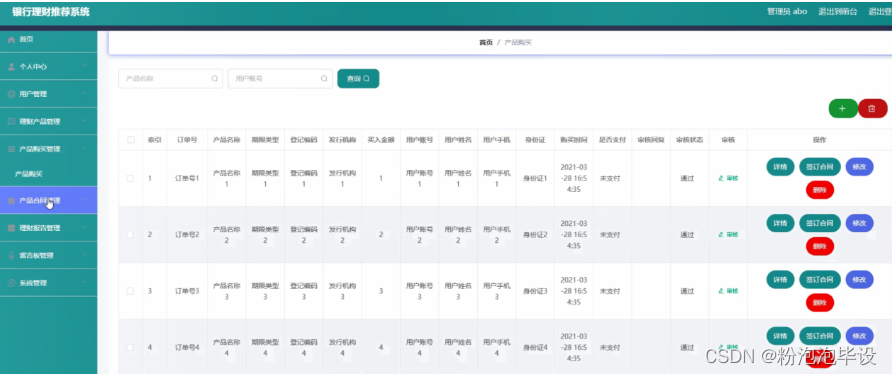The image size is (892, 375).
Task: Click the icon beside 理财产品管理
Action: [11, 121]
